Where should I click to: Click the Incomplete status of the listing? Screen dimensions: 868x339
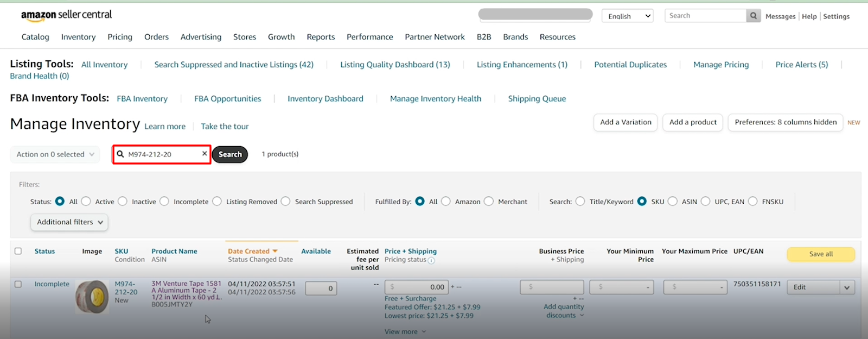point(52,284)
